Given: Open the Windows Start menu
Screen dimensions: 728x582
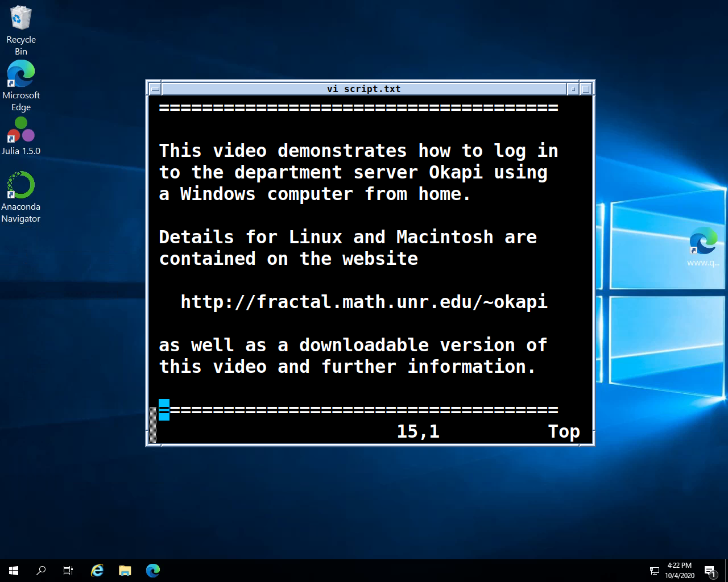Looking at the screenshot, I should click(14, 571).
